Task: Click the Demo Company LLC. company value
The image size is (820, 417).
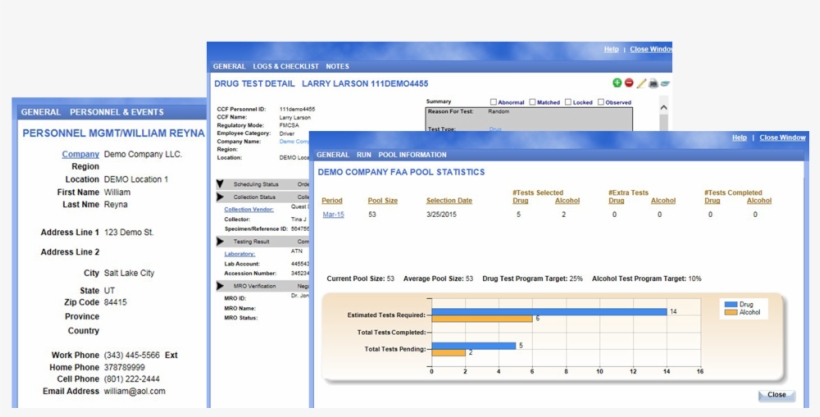Action: tap(143, 154)
